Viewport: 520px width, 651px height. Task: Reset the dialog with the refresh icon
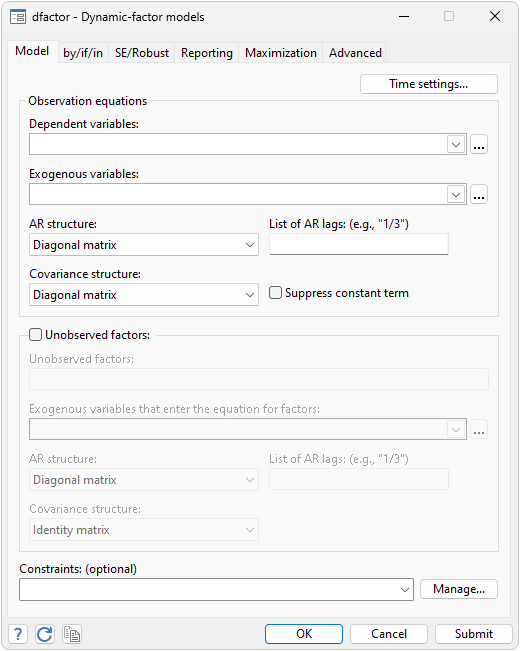pyautogui.click(x=44, y=634)
